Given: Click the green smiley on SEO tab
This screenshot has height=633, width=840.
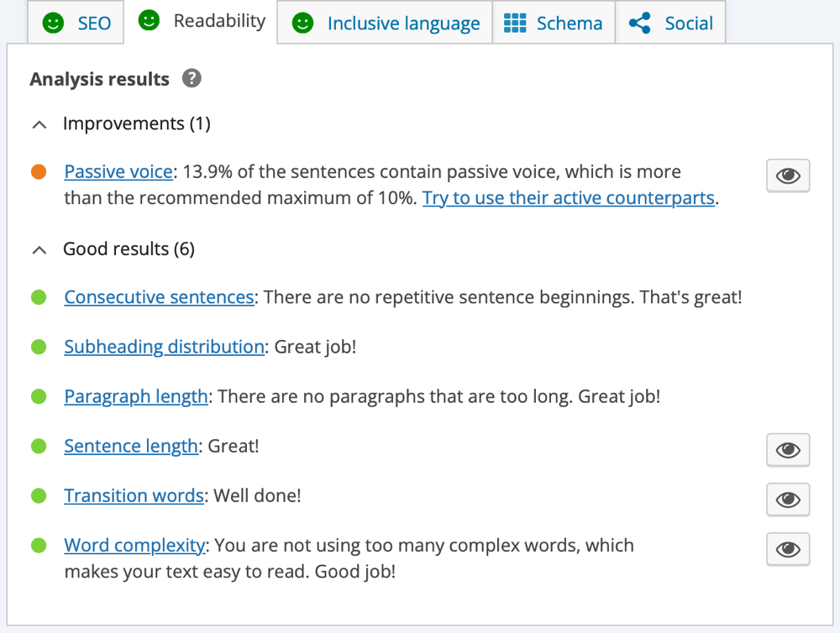Looking at the screenshot, I should tap(53, 23).
